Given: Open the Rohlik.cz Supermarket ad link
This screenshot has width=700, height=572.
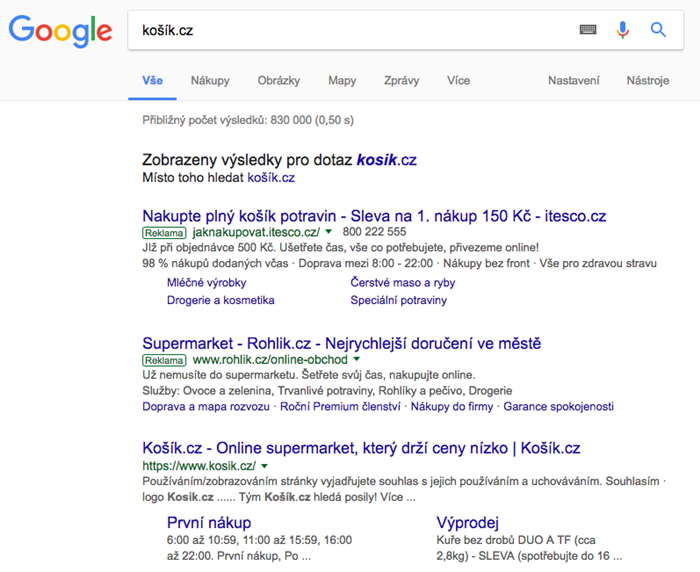Looking at the screenshot, I should (x=341, y=344).
